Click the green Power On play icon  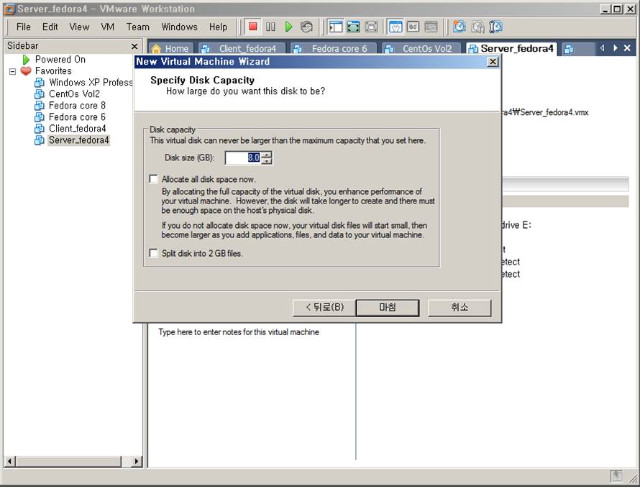tap(289, 27)
